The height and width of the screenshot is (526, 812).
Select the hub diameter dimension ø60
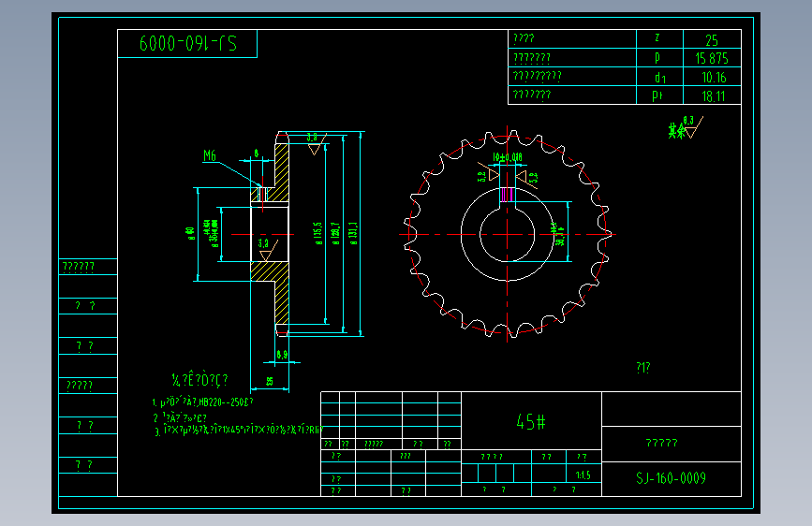coord(191,233)
